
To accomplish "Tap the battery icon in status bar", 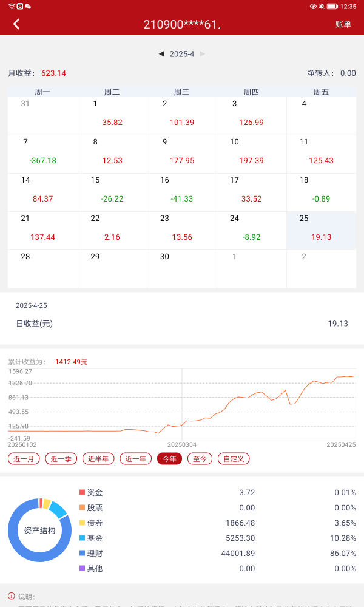I will point(332,6).
